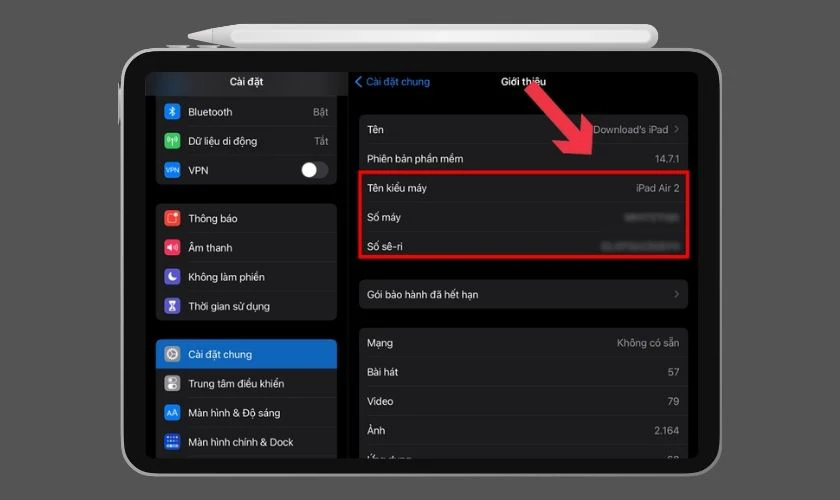Tap the Mạng row label
This screenshot has width=840, height=500.
pyautogui.click(x=380, y=342)
